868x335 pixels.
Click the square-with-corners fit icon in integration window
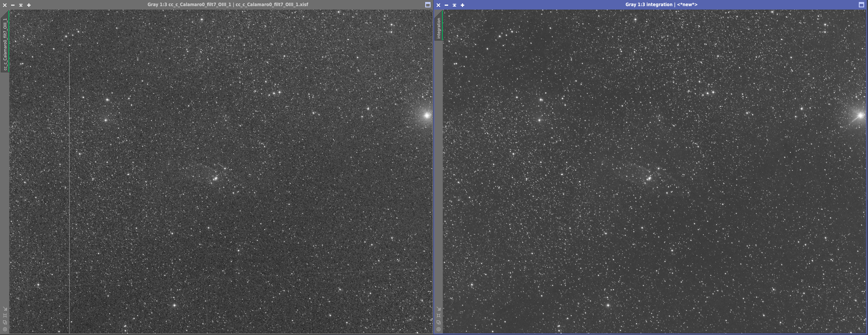[x=439, y=315]
